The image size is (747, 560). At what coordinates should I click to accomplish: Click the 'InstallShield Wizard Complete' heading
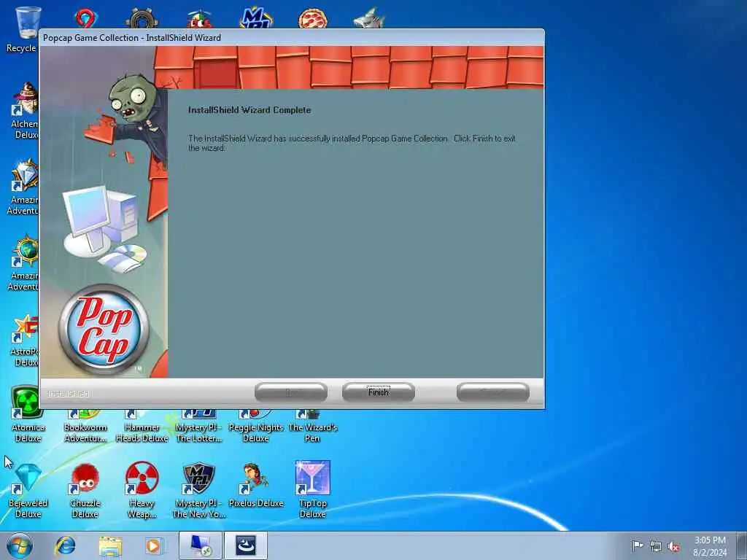point(249,110)
